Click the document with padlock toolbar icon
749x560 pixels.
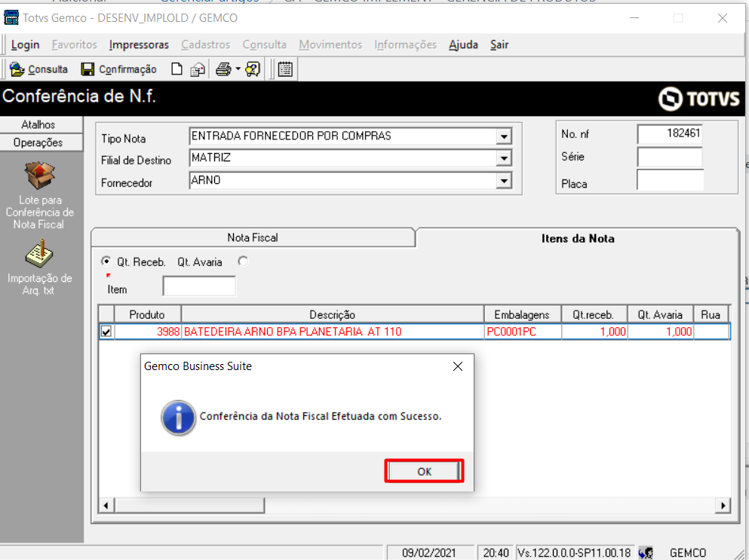click(198, 69)
